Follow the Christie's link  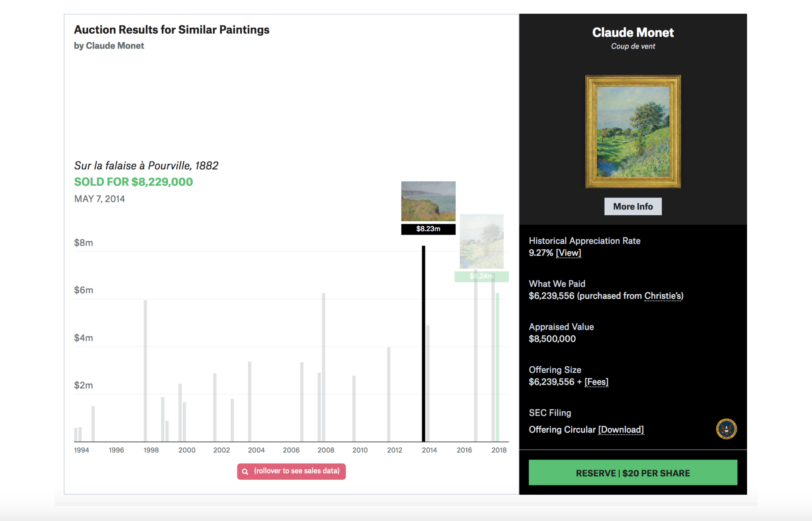coord(663,296)
